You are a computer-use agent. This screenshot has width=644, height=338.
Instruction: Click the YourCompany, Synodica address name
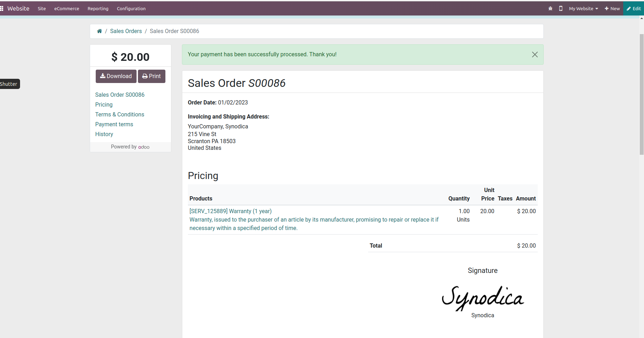coord(218,126)
